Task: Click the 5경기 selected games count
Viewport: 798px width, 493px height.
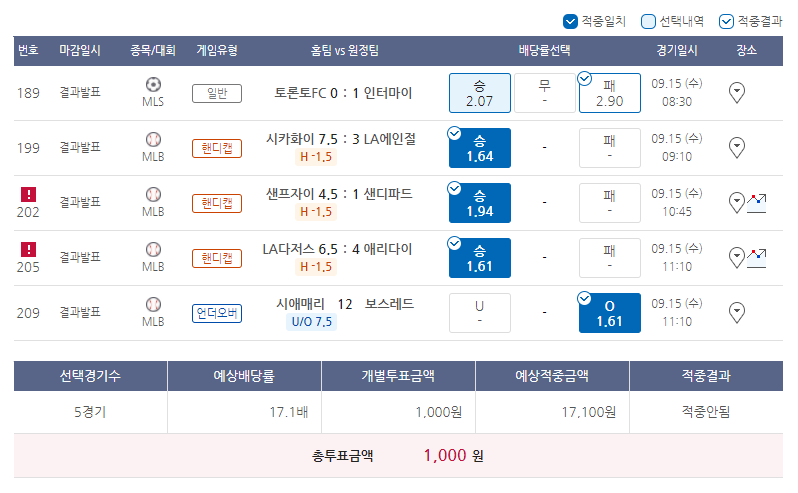Action: [90, 412]
